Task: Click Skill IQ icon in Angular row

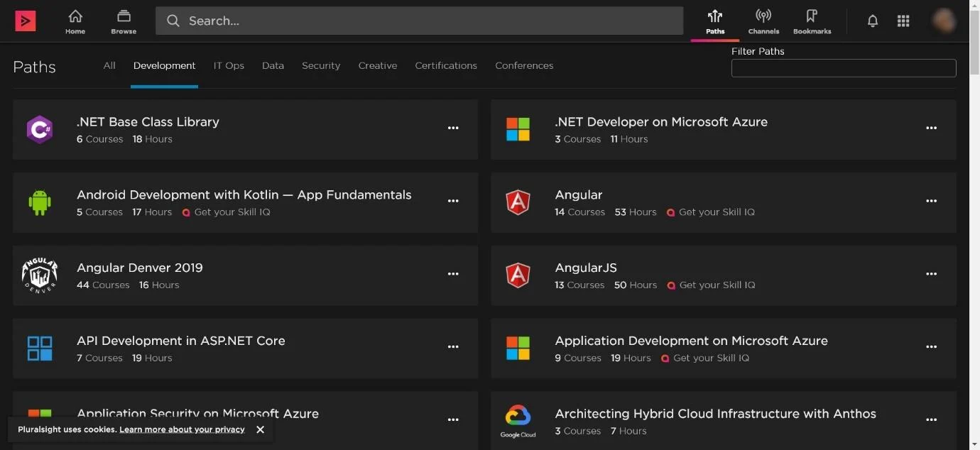Action: (x=670, y=212)
